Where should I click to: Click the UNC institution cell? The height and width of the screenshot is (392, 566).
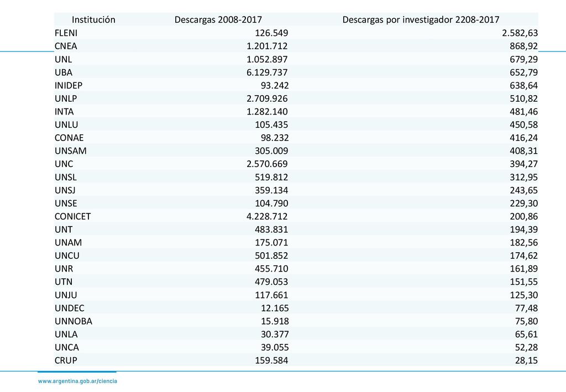pos(64,164)
